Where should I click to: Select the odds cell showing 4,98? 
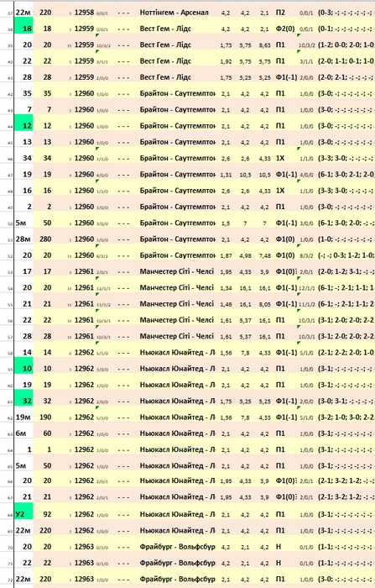(x=245, y=255)
